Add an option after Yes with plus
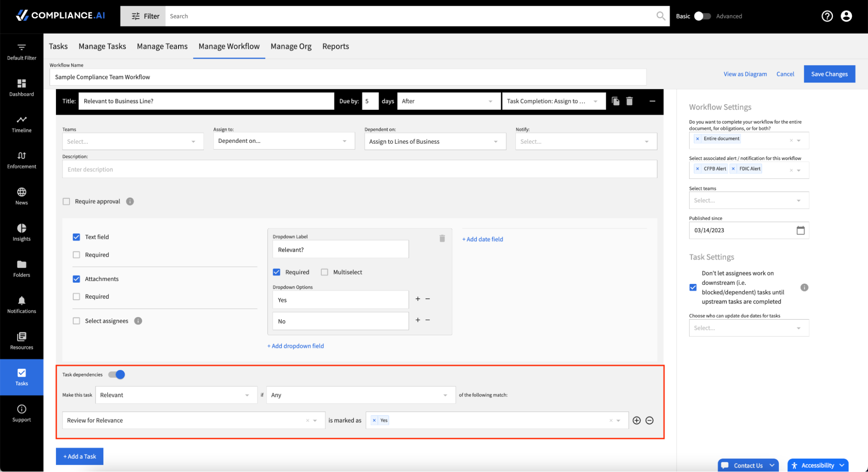This screenshot has height=472, width=868. tap(418, 299)
